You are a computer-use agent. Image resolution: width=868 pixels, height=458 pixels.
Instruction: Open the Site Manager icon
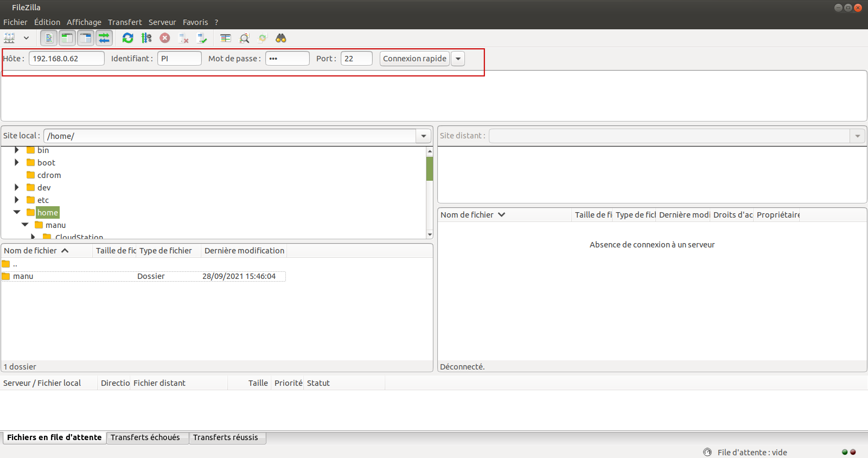click(9, 38)
